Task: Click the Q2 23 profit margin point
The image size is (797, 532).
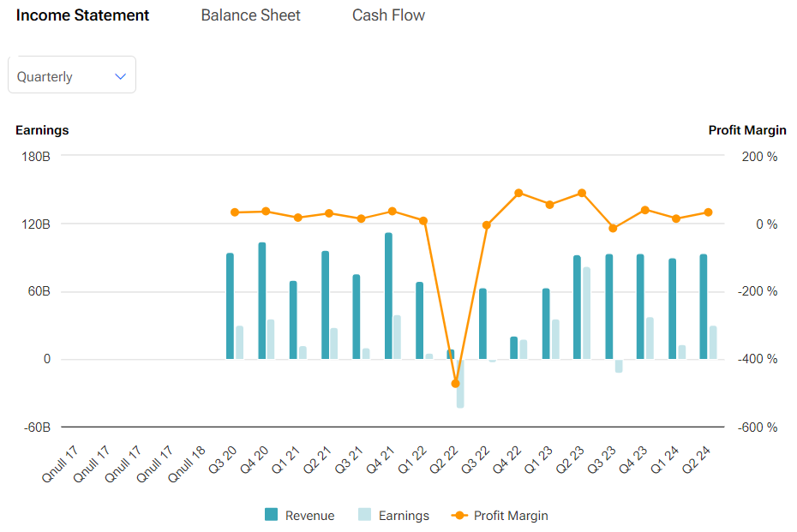Action: [x=582, y=193]
